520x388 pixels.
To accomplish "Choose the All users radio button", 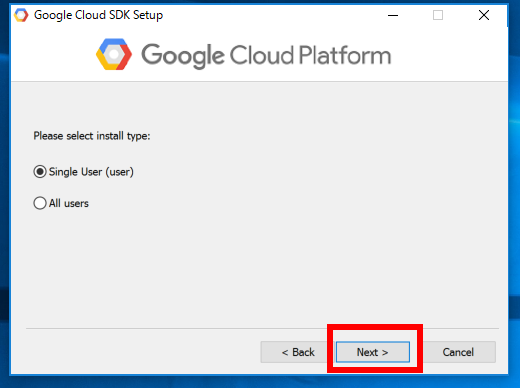I will (x=40, y=203).
